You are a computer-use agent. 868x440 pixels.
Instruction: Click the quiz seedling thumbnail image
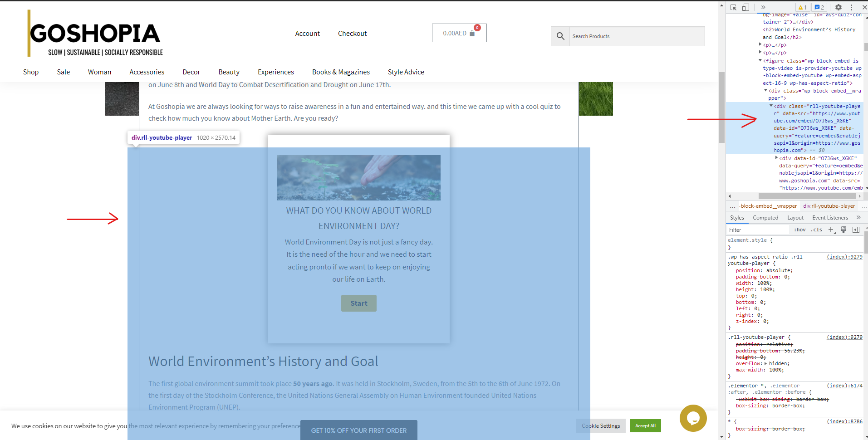[x=359, y=178]
